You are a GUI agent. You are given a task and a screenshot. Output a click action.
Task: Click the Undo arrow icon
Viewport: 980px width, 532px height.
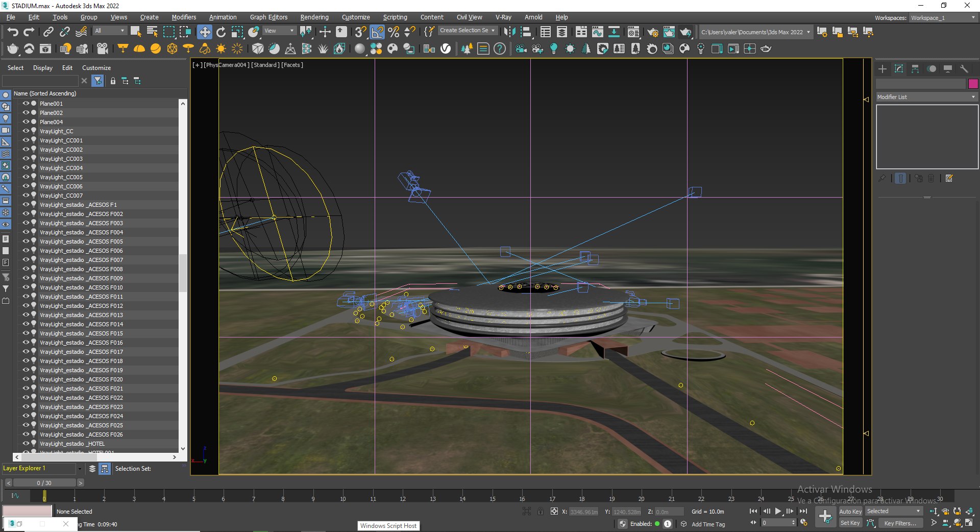pyautogui.click(x=13, y=32)
